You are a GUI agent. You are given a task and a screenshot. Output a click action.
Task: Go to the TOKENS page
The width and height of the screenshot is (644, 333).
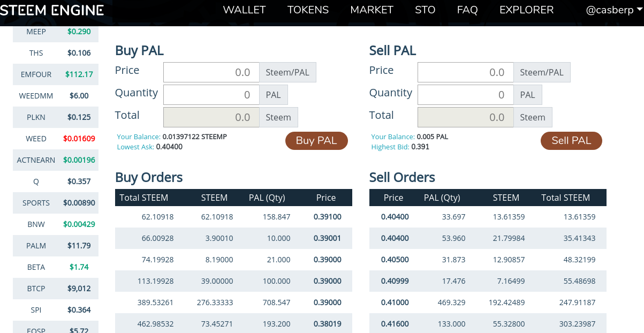(x=308, y=10)
